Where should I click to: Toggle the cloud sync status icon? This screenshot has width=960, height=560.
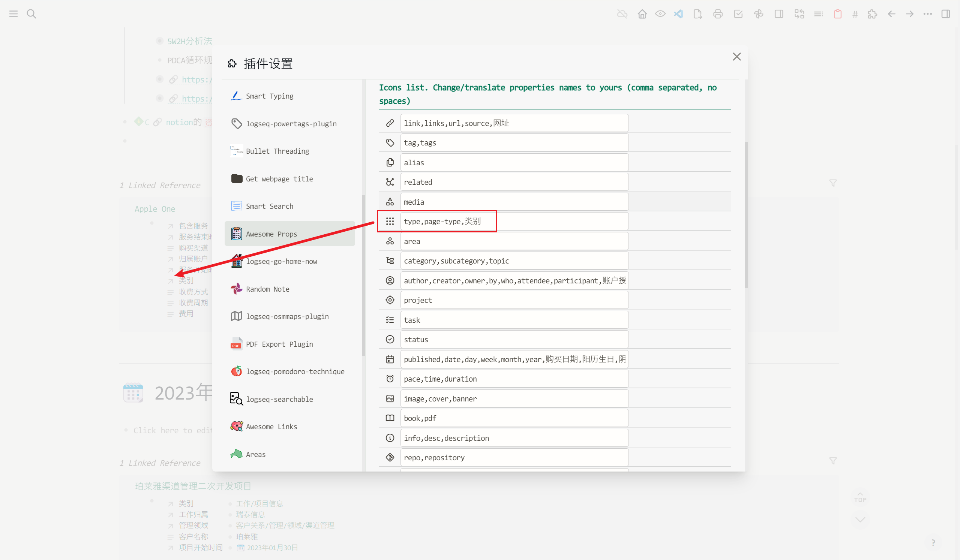[x=622, y=14]
